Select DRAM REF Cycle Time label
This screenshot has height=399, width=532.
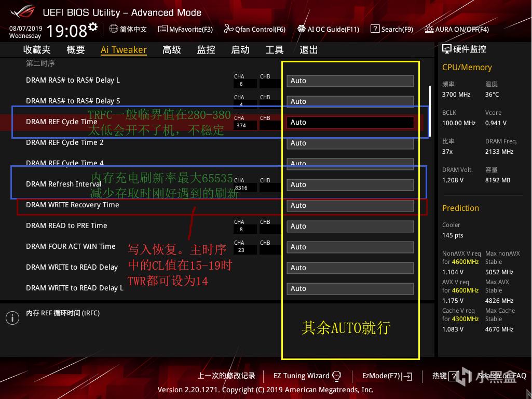tap(62, 122)
